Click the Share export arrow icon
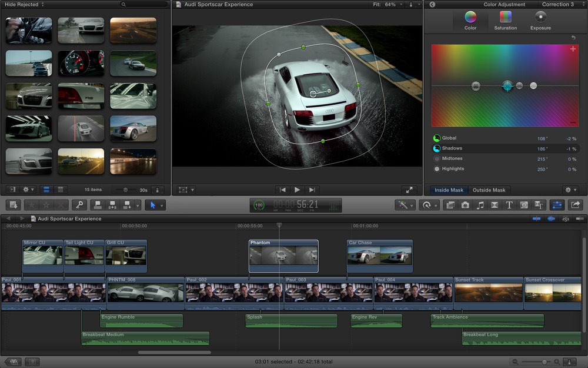Image resolution: width=588 pixels, height=368 pixels. click(575, 205)
